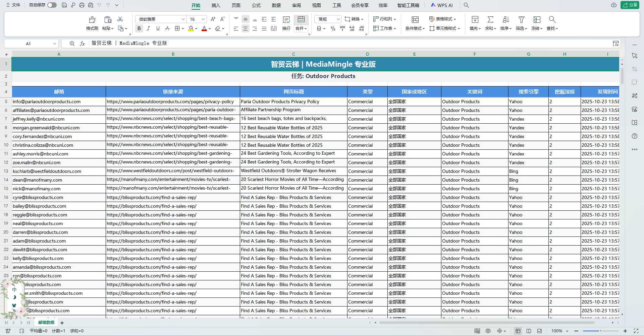Image resolution: width=644 pixels, height=335 pixels.
Task: Click the Freeze panes (冻结) icon
Action: (537, 19)
